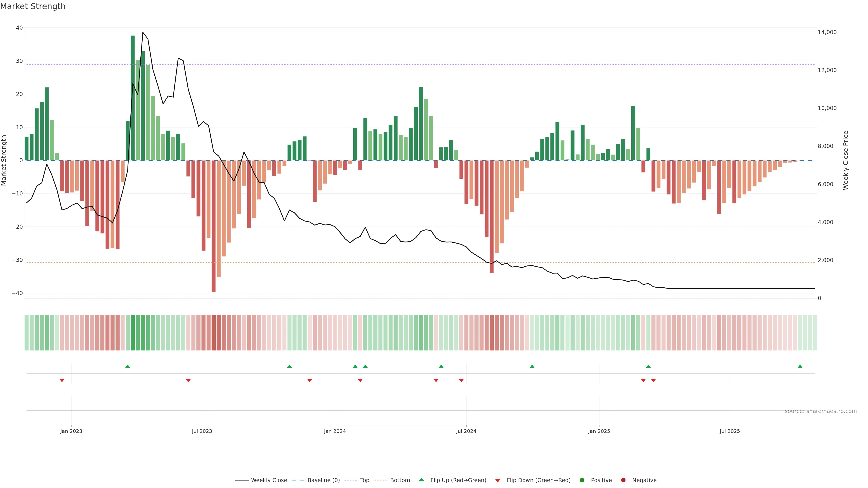Click Flip Up (Red→Green) legend triangle

pyautogui.click(x=421, y=480)
